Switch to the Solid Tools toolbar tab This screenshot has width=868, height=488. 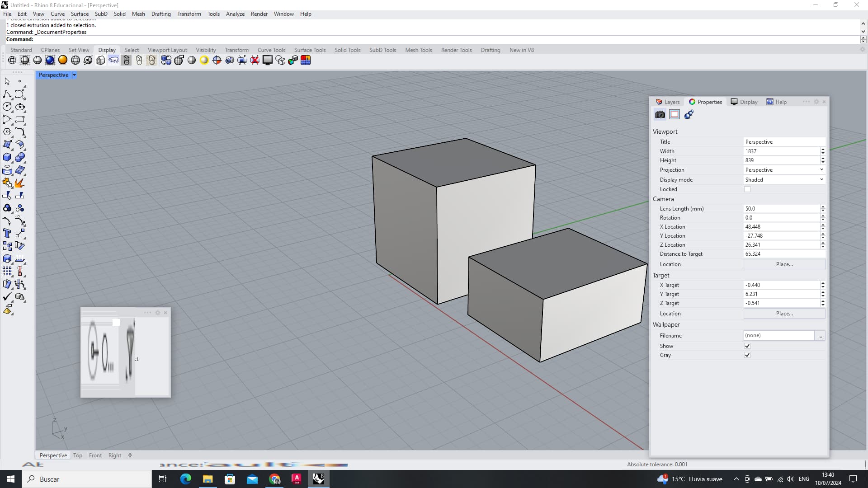[x=347, y=50]
